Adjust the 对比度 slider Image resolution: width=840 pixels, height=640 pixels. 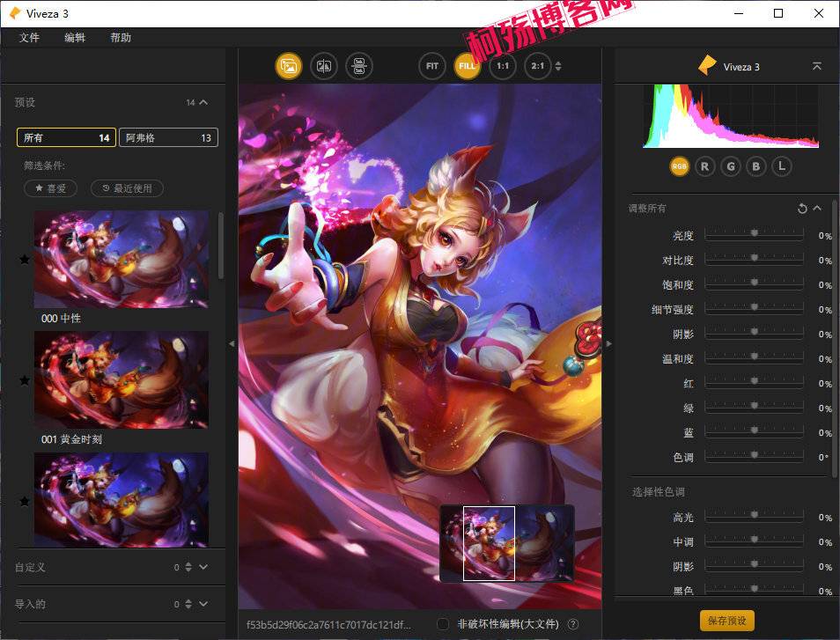755,258
